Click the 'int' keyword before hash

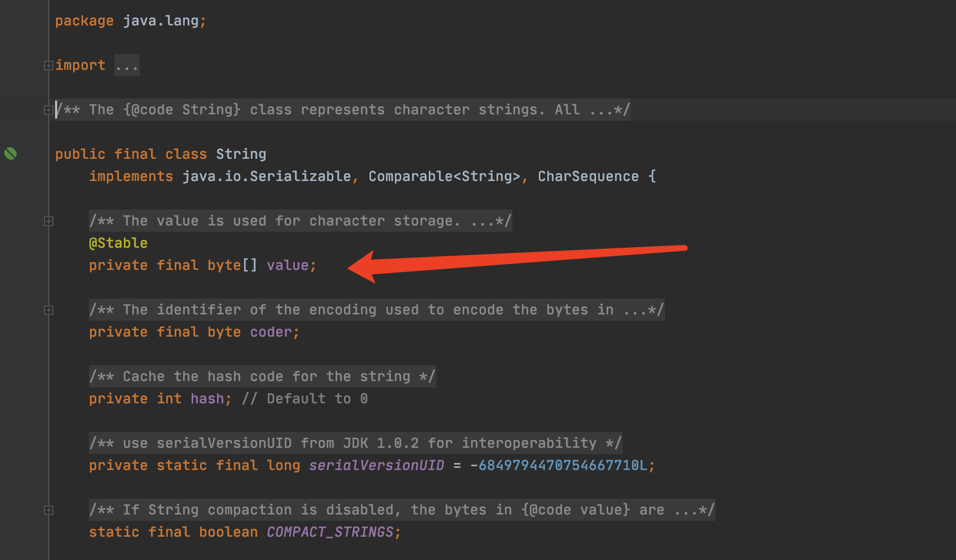point(169,399)
